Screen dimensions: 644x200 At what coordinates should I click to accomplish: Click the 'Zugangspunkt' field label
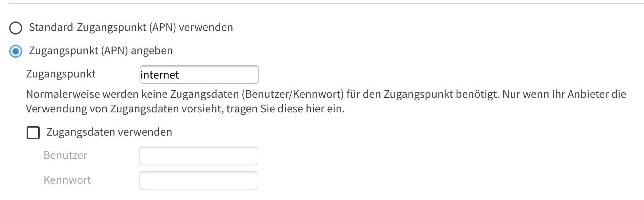[61, 74]
